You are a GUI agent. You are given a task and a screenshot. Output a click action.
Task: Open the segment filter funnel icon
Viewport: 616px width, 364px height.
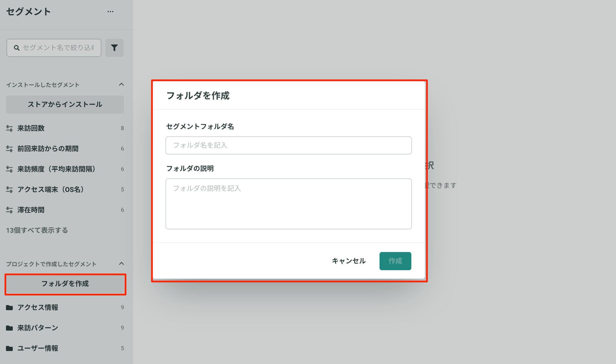pos(114,48)
